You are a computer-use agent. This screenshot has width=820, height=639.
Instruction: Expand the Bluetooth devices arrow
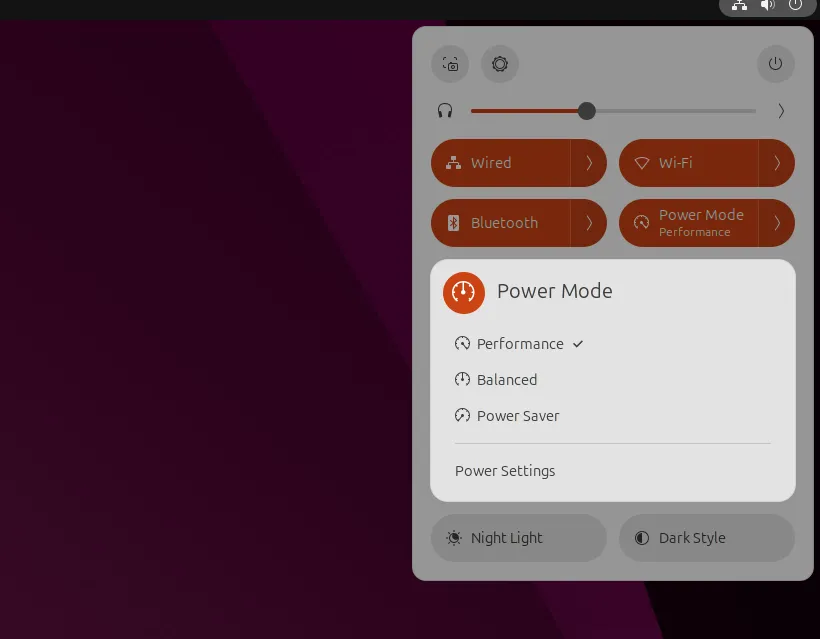pyautogui.click(x=589, y=223)
